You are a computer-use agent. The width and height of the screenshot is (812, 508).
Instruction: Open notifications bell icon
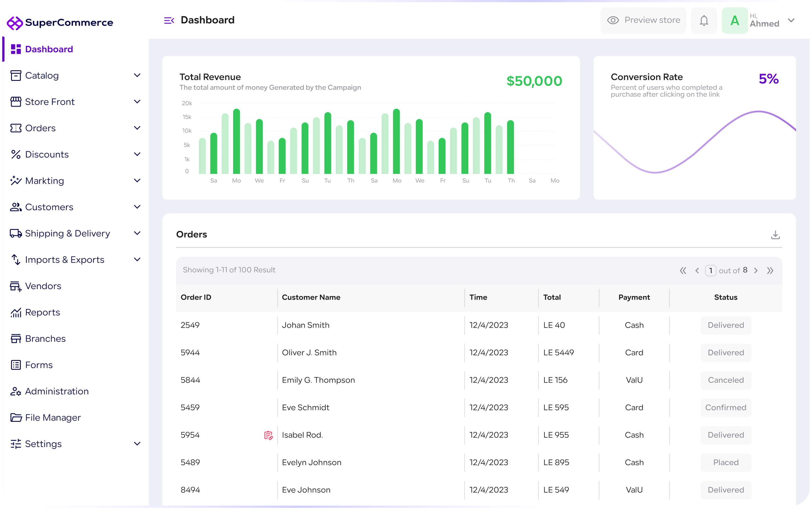pos(704,20)
